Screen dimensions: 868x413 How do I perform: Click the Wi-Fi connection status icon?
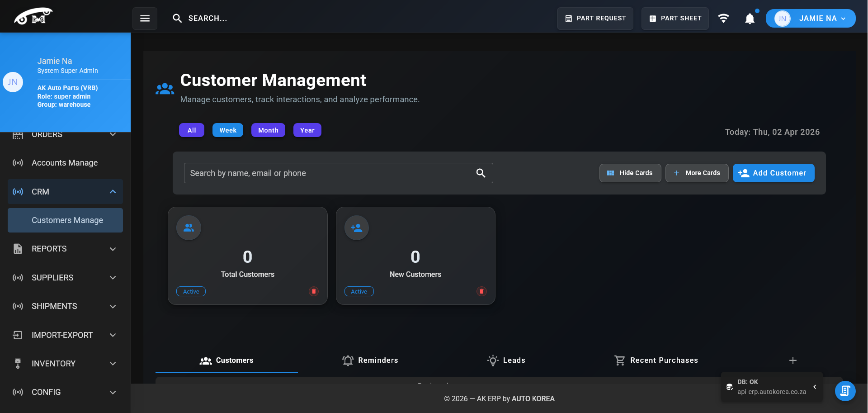click(x=723, y=19)
